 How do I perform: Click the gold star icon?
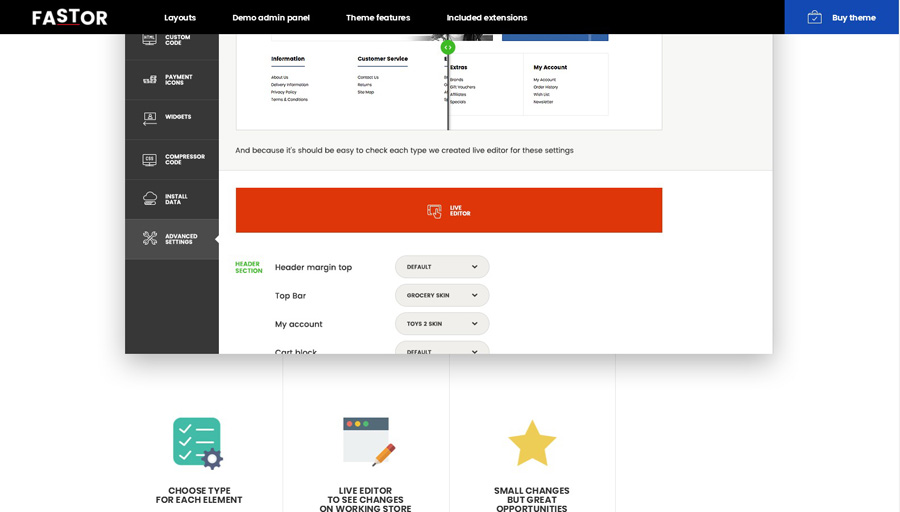point(532,443)
